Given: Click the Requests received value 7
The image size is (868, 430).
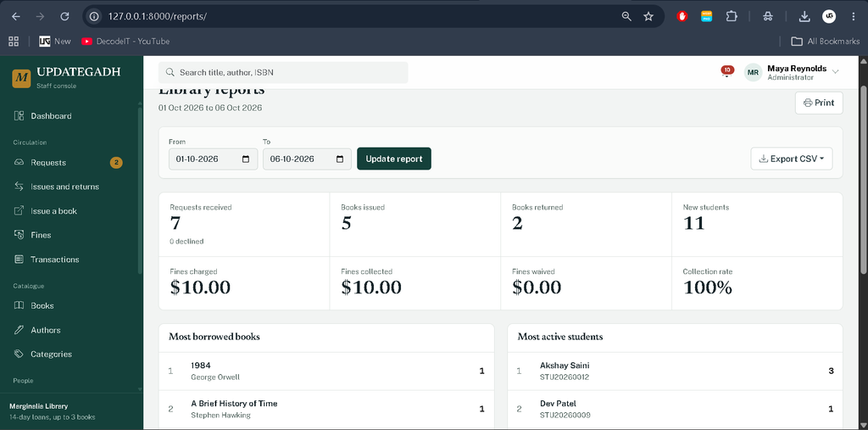Looking at the screenshot, I should (175, 223).
